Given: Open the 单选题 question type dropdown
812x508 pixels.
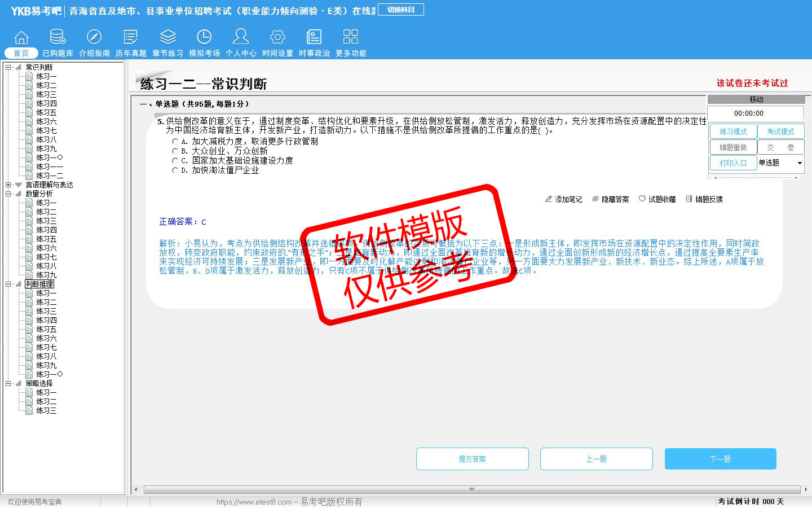Looking at the screenshot, I should pyautogui.click(x=800, y=163).
